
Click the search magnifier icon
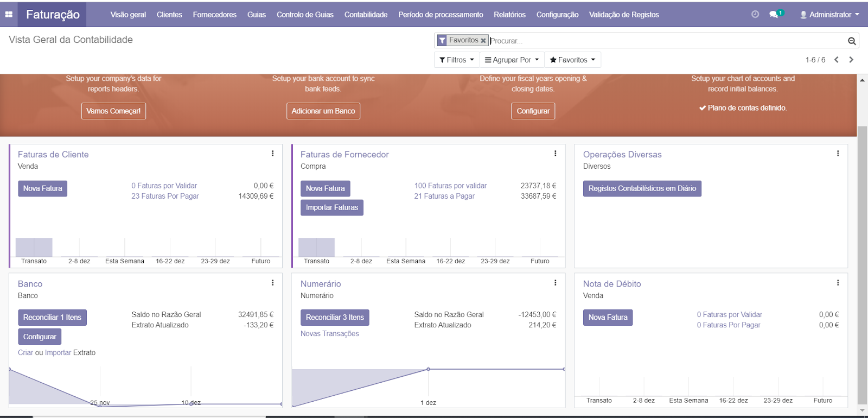(x=852, y=41)
